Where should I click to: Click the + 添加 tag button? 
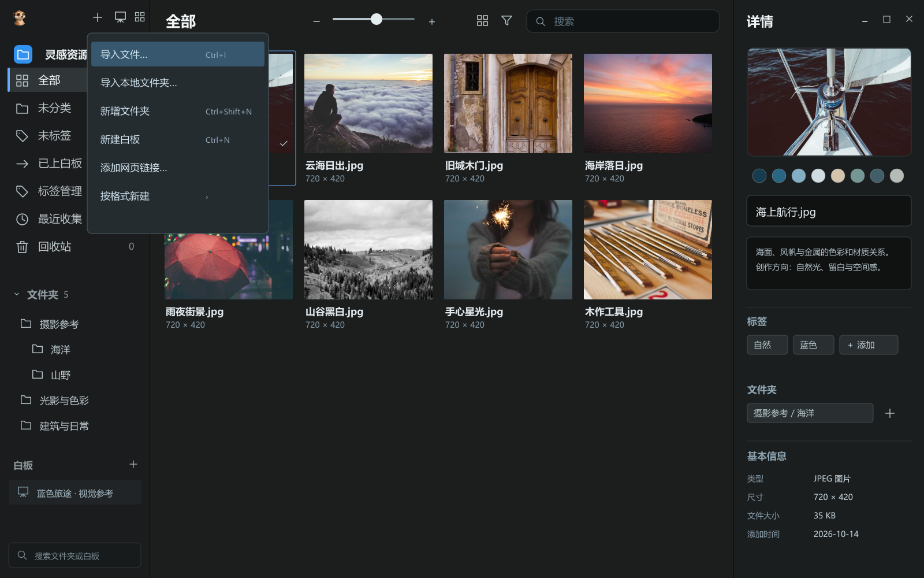pos(868,345)
